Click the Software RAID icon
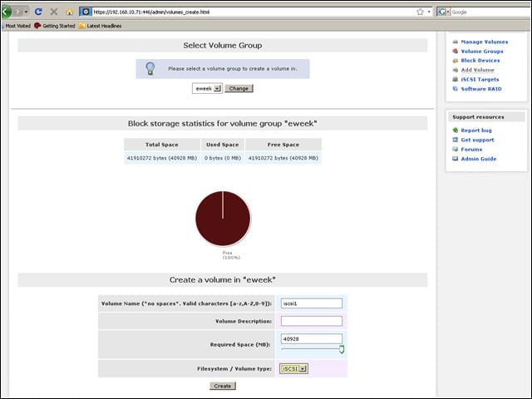The width and height of the screenshot is (532, 399). click(x=456, y=89)
